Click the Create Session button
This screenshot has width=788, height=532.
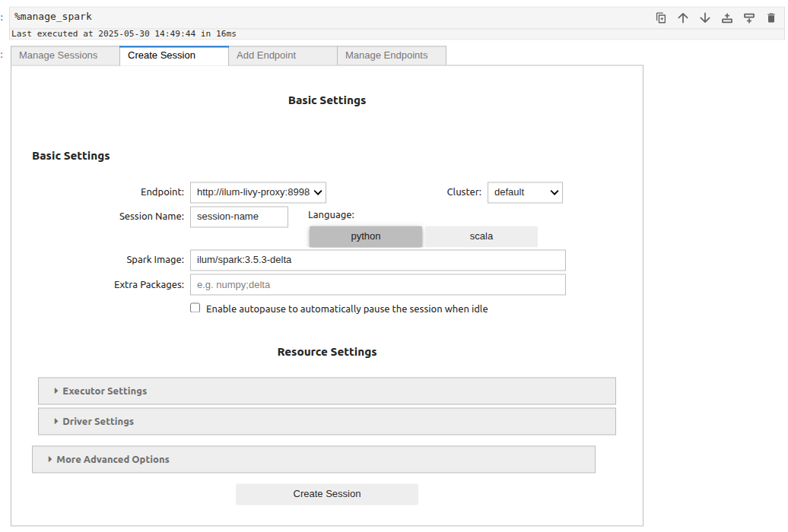(x=326, y=494)
